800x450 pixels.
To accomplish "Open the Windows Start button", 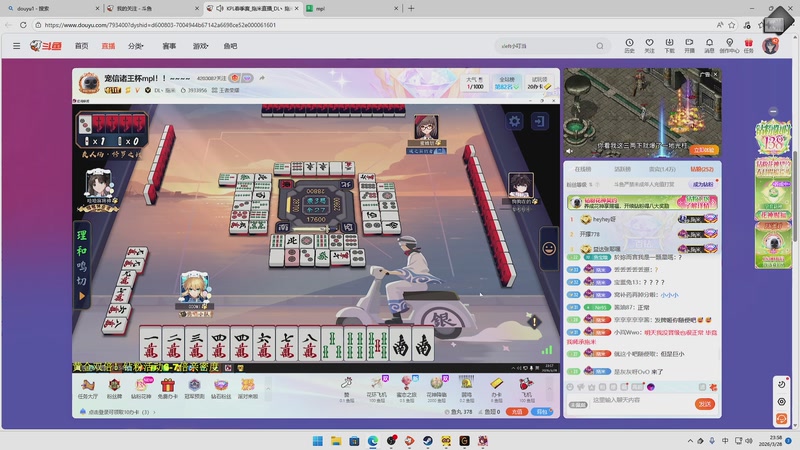I will coord(317,441).
